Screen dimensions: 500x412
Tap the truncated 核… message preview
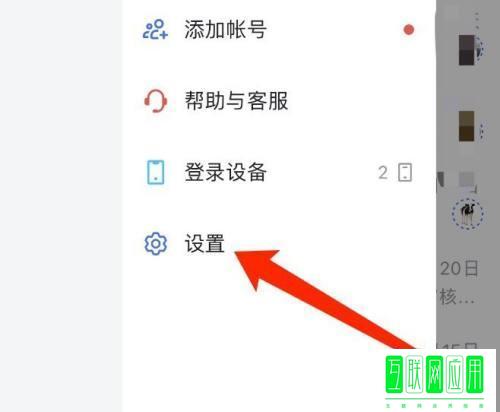pos(456,296)
